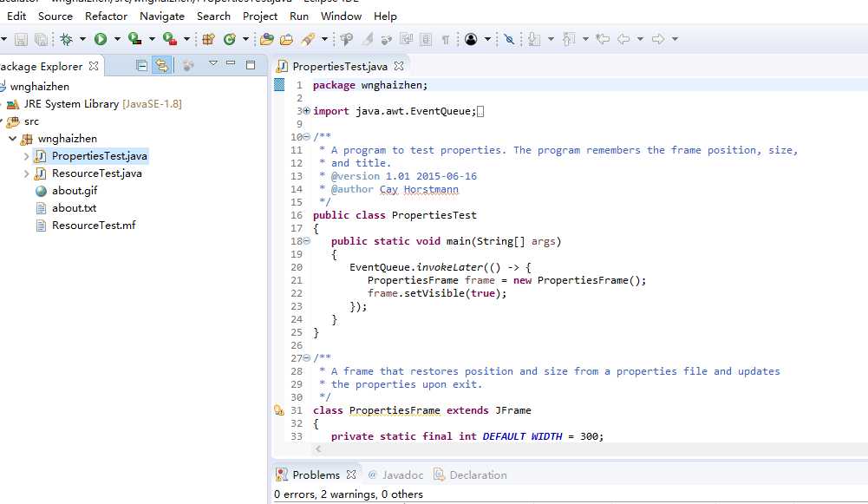Screen dimensions: 868x504
Task: Click the warning marker on line 31
Action: [x=279, y=410]
